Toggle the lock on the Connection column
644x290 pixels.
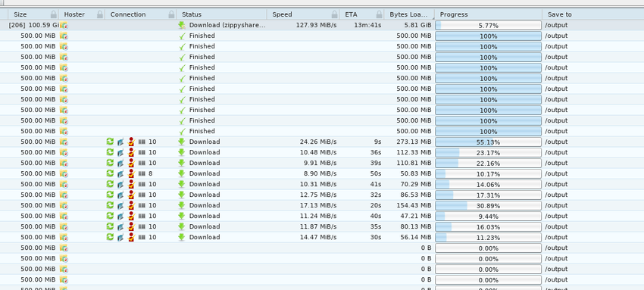[171, 14]
